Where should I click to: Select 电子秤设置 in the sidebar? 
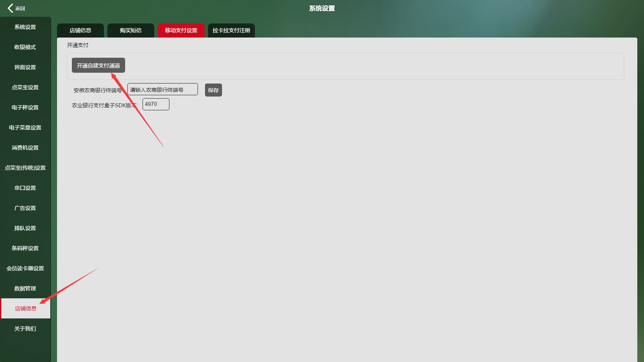click(x=25, y=108)
